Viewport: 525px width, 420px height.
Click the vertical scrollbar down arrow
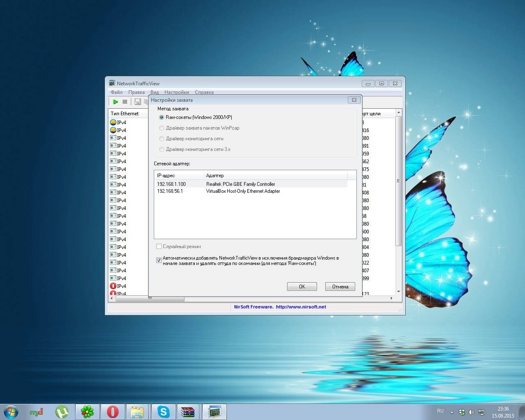[398, 292]
